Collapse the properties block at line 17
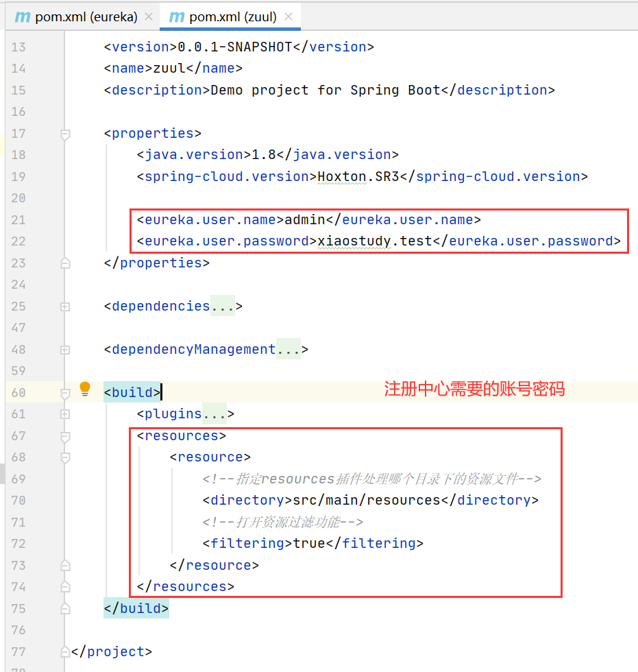Image resolution: width=638 pixels, height=672 pixels. tap(65, 134)
